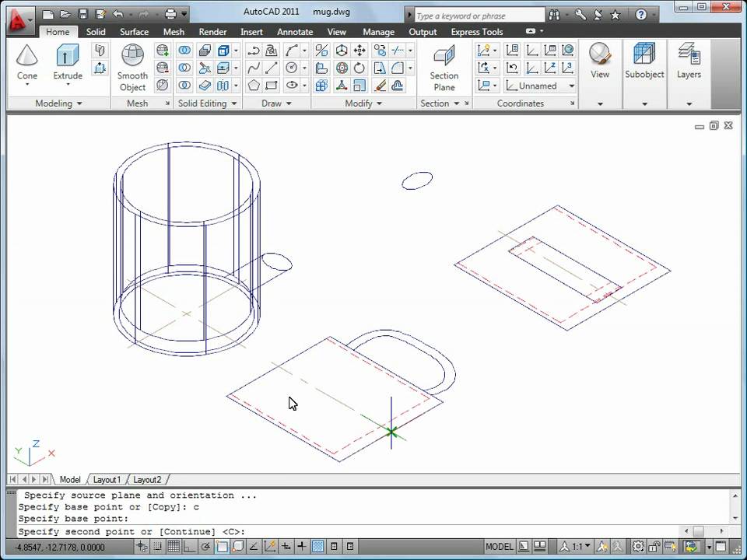This screenshot has width=747, height=560.
Task: Switch to the Layout1 tab
Action: [x=107, y=480]
